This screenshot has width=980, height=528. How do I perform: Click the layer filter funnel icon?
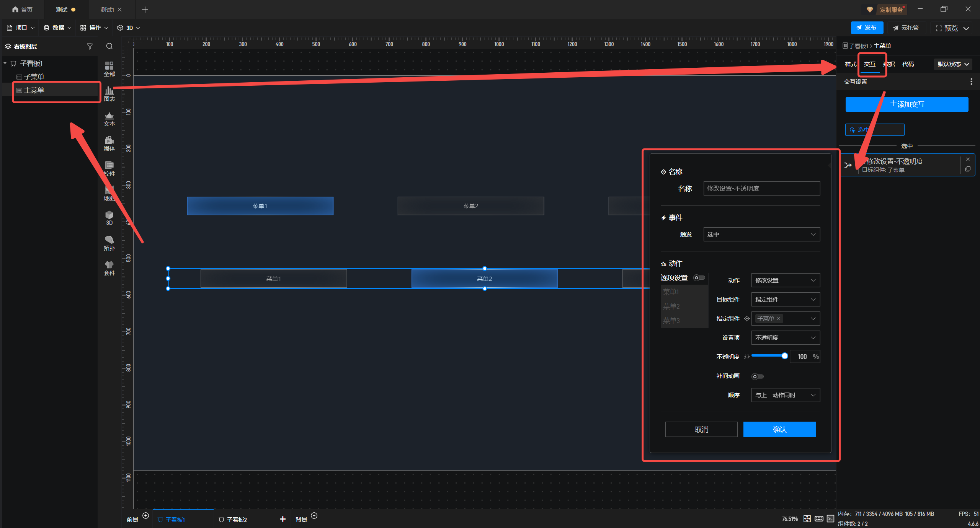[90, 46]
